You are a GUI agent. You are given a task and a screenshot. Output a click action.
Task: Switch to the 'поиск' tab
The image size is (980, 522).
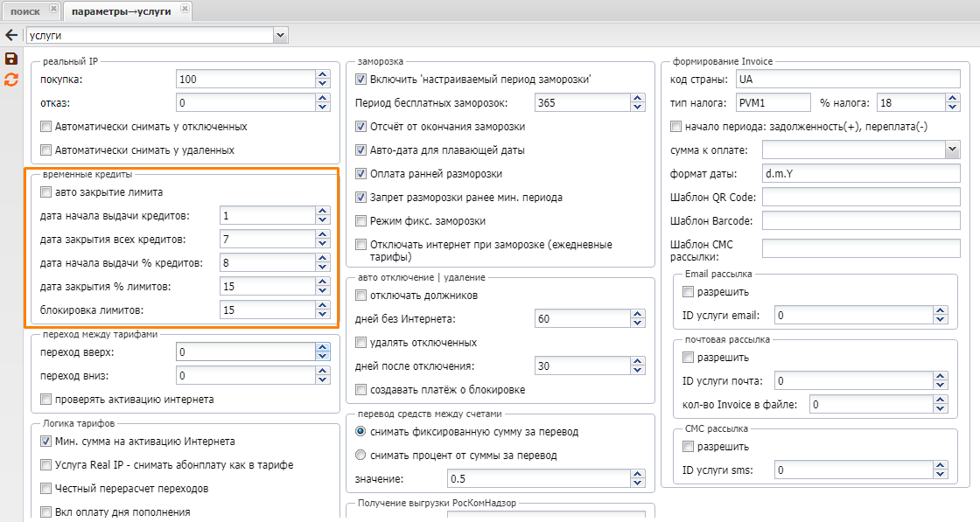tap(25, 10)
